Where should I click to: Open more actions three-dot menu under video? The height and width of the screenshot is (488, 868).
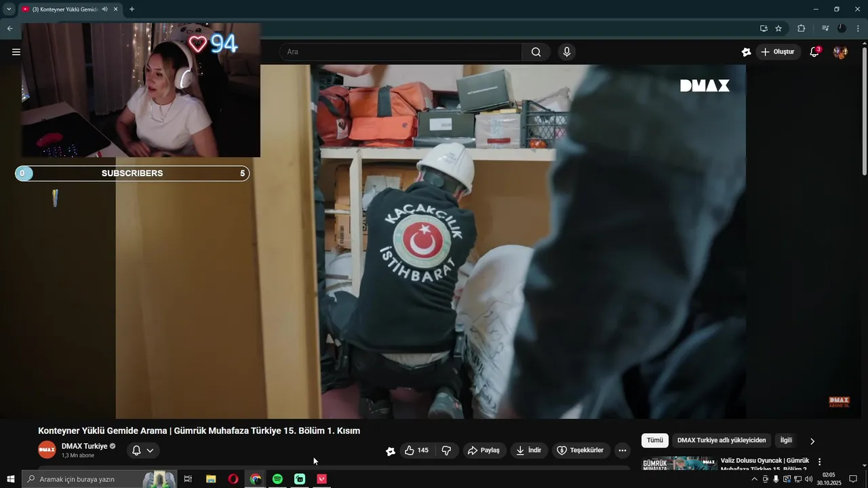[x=623, y=450]
